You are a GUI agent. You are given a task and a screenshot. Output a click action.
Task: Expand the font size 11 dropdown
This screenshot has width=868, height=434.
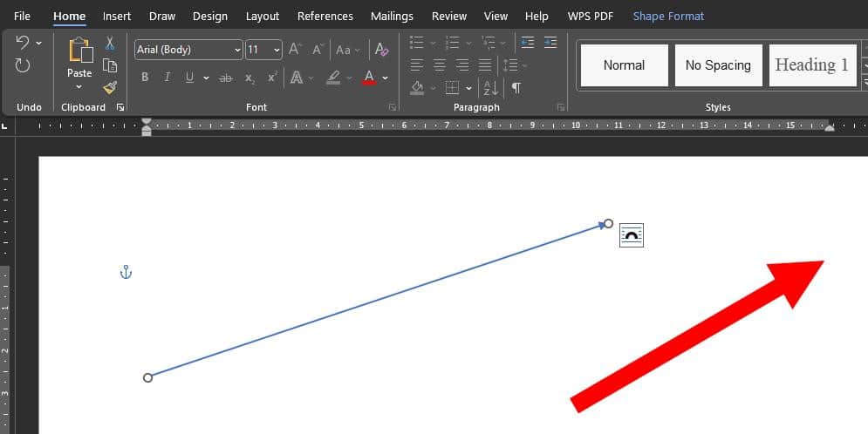tap(277, 51)
